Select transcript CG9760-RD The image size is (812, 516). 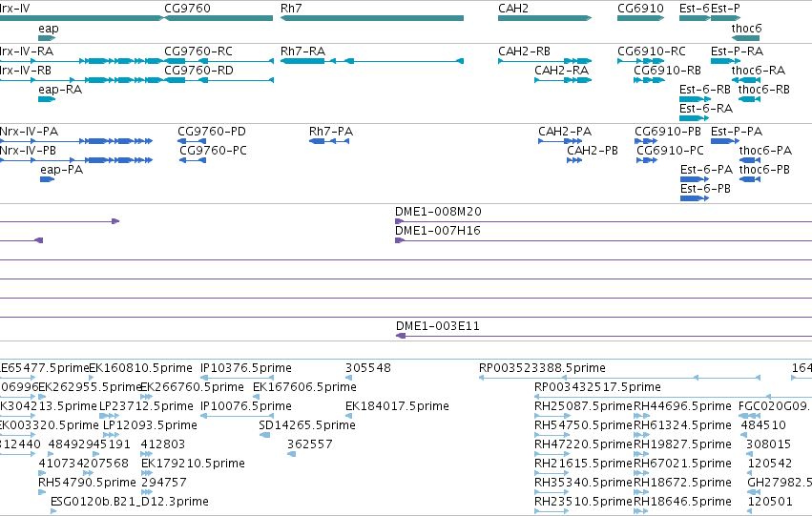tap(219, 80)
